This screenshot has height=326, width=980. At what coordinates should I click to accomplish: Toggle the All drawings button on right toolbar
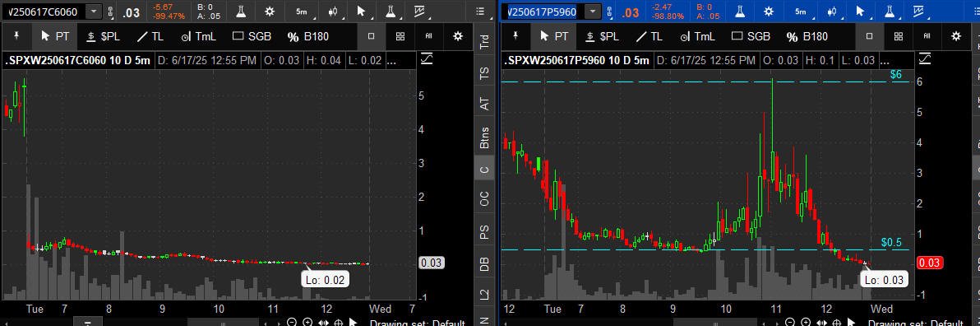tap(927, 36)
